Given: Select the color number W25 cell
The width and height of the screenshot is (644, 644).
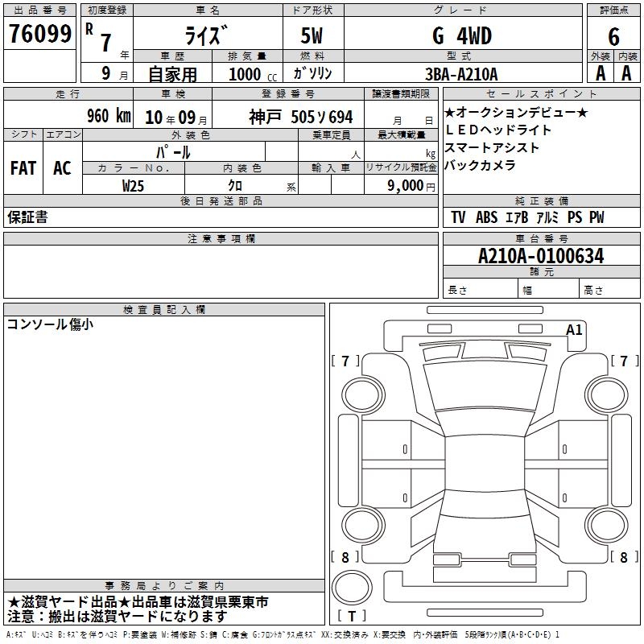Looking at the screenshot, I should click(134, 185).
